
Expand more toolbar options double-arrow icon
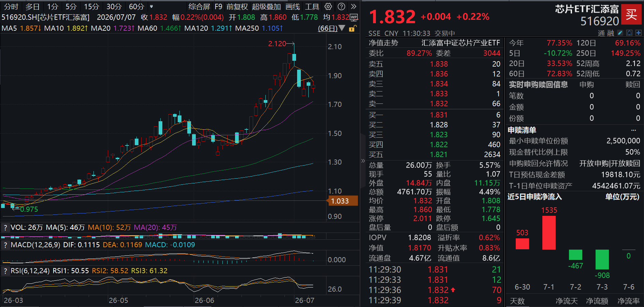(354, 6)
